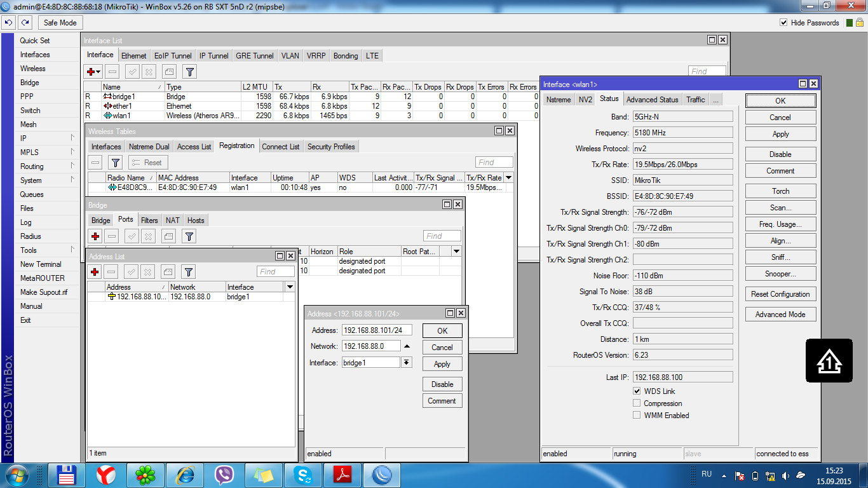Open Adobe Reader from taskbar
Viewport: 868px width, 488px height.
[342, 475]
